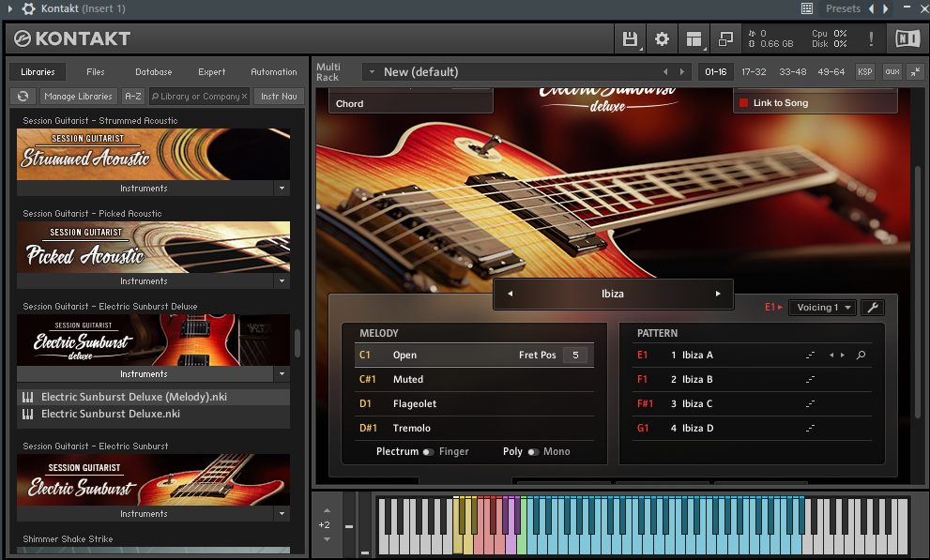Screen dimensions: 930x560
Task: Expand the Picked Acoustic library options arrow
Action: point(282,281)
